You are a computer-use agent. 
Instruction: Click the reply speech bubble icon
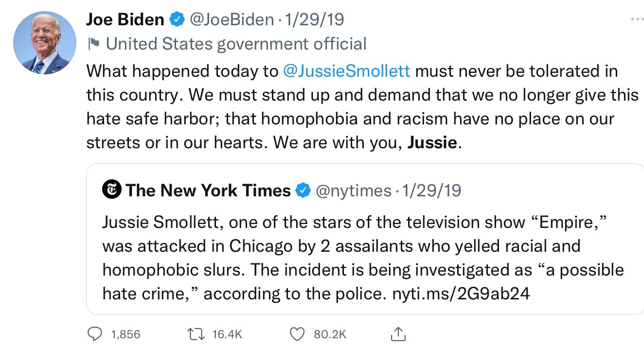pyautogui.click(x=94, y=334)
